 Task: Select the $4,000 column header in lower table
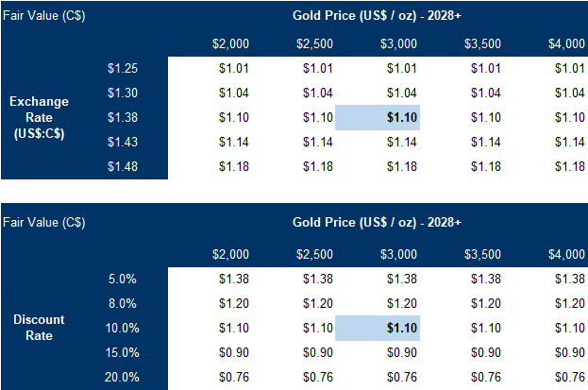pos(564,254)
